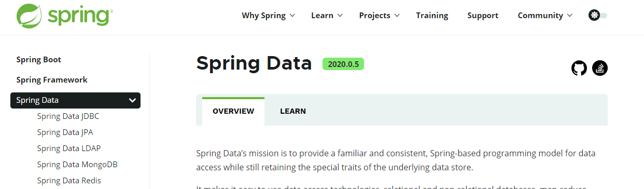
Task: Expand the Projects dropdown menu
Action: 380,16
